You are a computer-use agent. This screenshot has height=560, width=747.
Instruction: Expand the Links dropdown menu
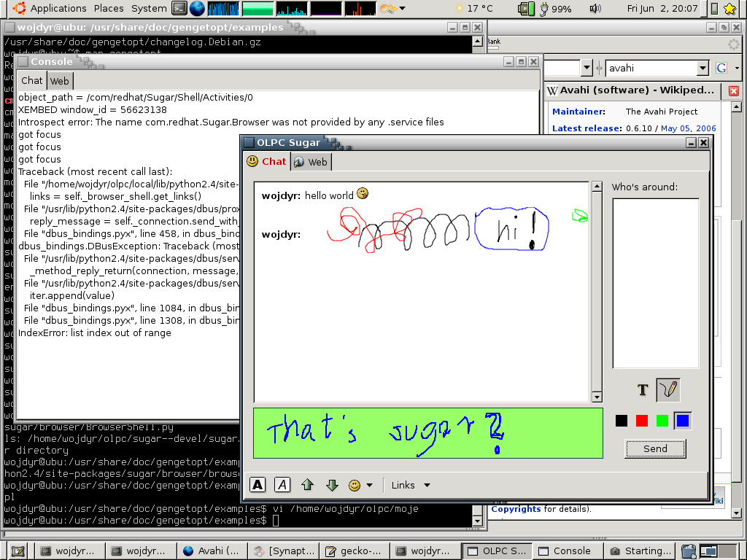click(411, 485)
